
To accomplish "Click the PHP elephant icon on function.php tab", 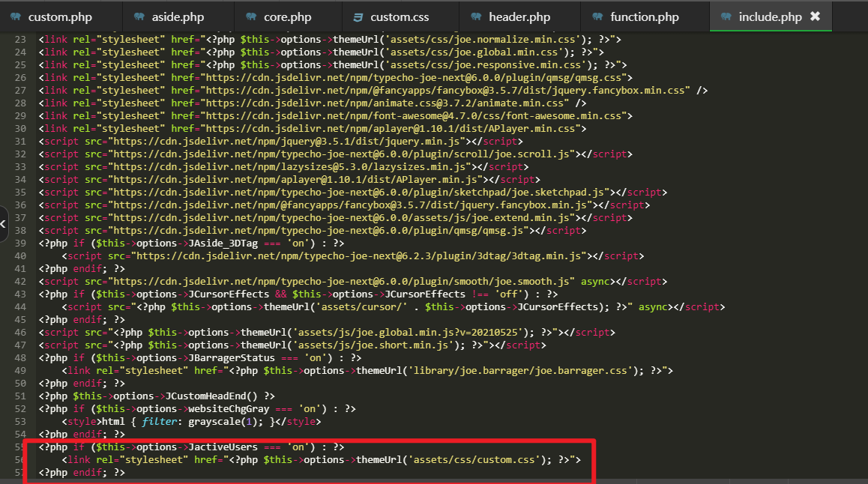I will click(x=597, y=16).
